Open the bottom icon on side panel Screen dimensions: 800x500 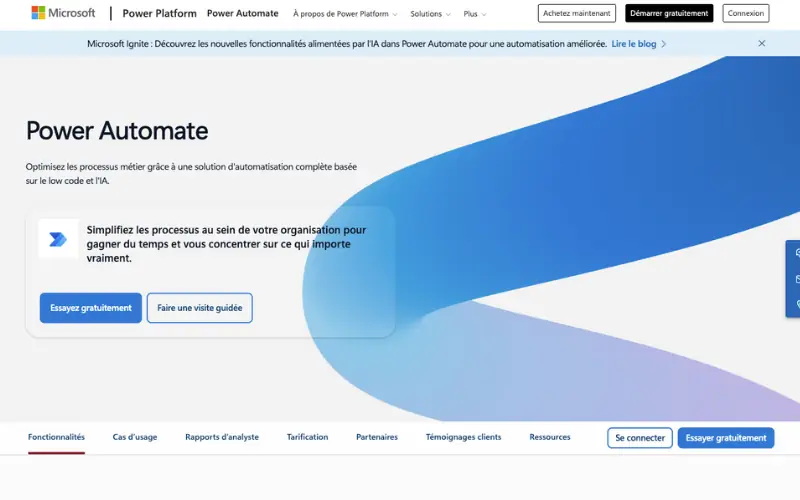[797, 305]
